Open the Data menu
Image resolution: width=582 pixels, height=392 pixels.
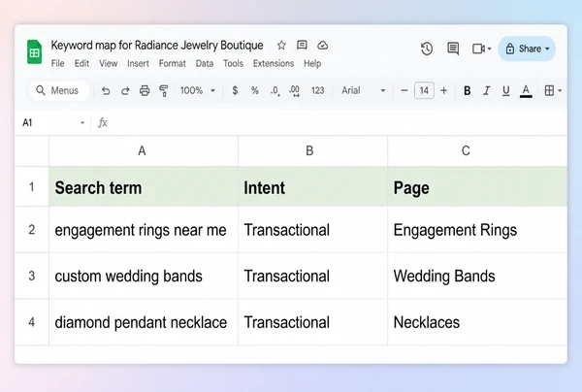coord(205,63)
